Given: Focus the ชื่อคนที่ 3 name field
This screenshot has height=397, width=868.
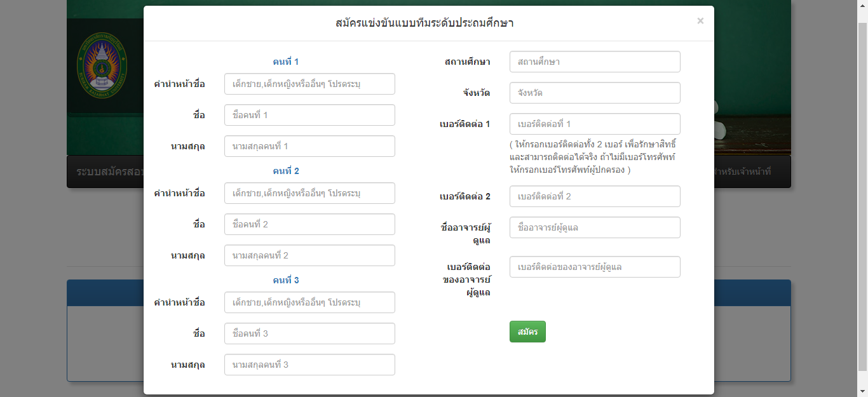Looking at the screenshot, I should tap(309, 333).
